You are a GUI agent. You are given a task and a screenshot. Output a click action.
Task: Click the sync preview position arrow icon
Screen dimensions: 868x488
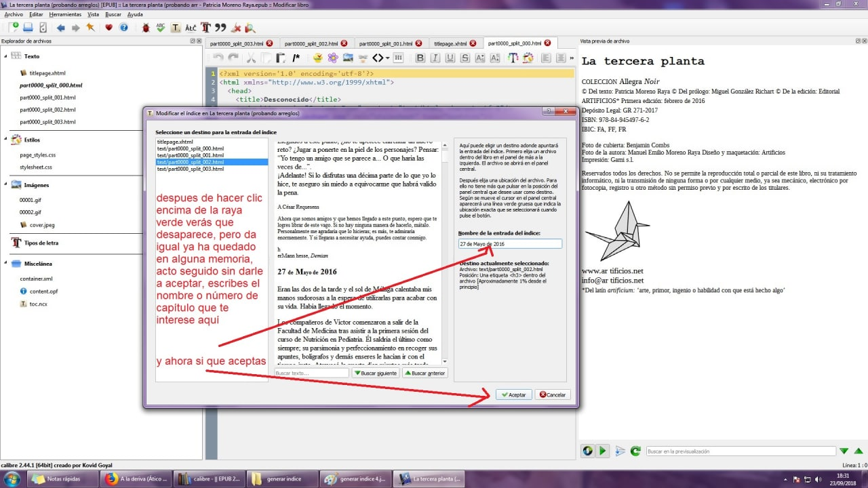pyautogui.click(x=620, y=451)
